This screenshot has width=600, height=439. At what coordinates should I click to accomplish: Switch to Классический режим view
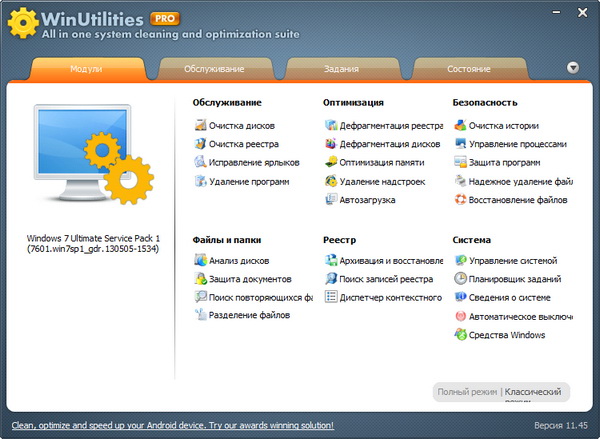[536, 392]
